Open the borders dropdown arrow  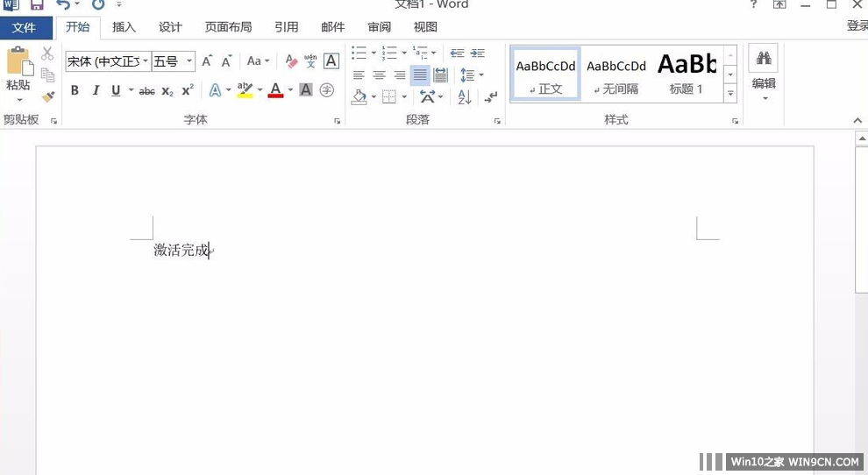coord(405,97)
